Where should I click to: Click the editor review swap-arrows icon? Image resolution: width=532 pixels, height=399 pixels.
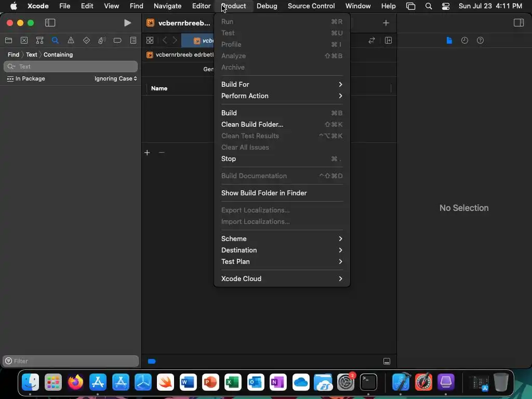(x=371, y=41)
